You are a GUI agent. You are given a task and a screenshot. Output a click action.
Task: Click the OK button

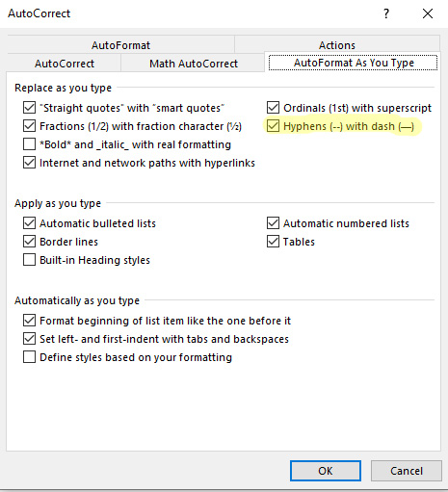coord(326,471)
